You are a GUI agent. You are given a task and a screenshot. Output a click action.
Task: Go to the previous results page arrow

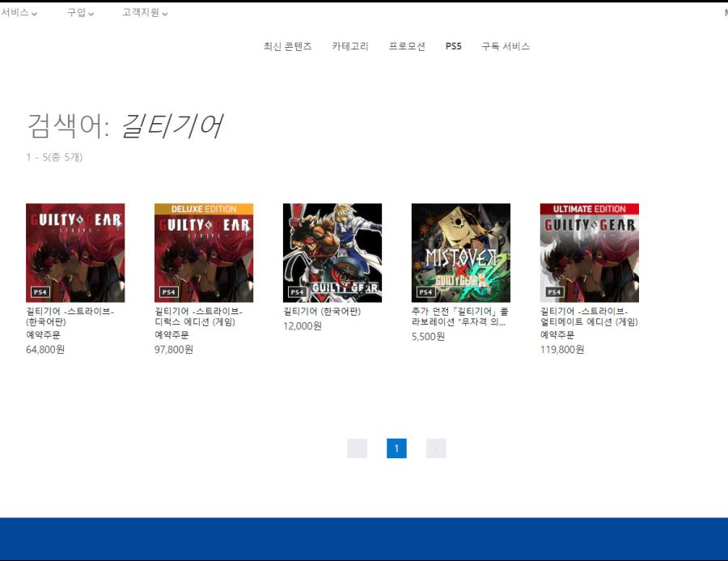(x=357, y=448)
